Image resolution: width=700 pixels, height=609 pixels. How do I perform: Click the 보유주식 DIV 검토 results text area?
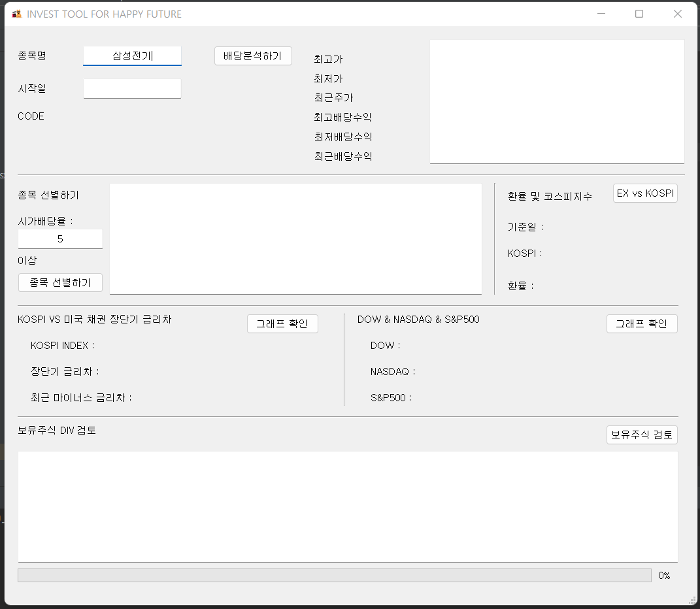(x=348, y=507)
